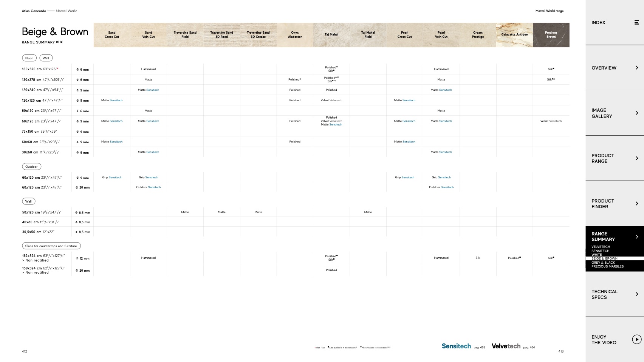Click the Sensitech logo at page bottom

[x=456, y=346]
